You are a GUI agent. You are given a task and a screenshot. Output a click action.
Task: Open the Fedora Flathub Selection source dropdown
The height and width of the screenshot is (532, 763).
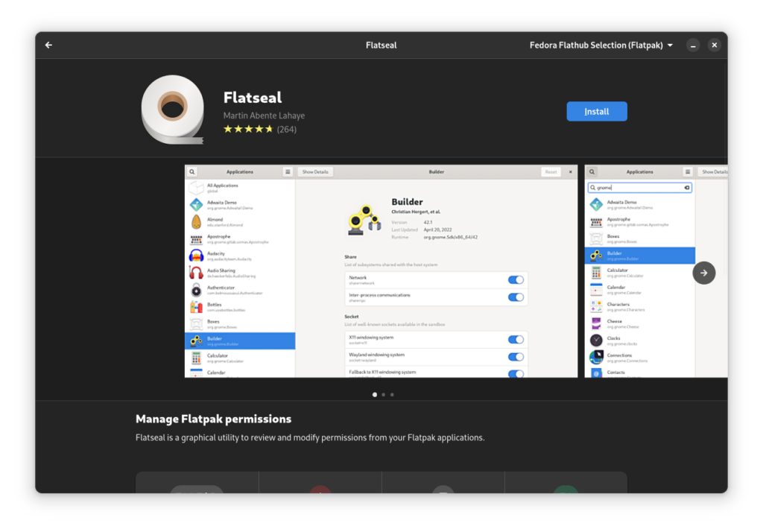tap(601, 45)
